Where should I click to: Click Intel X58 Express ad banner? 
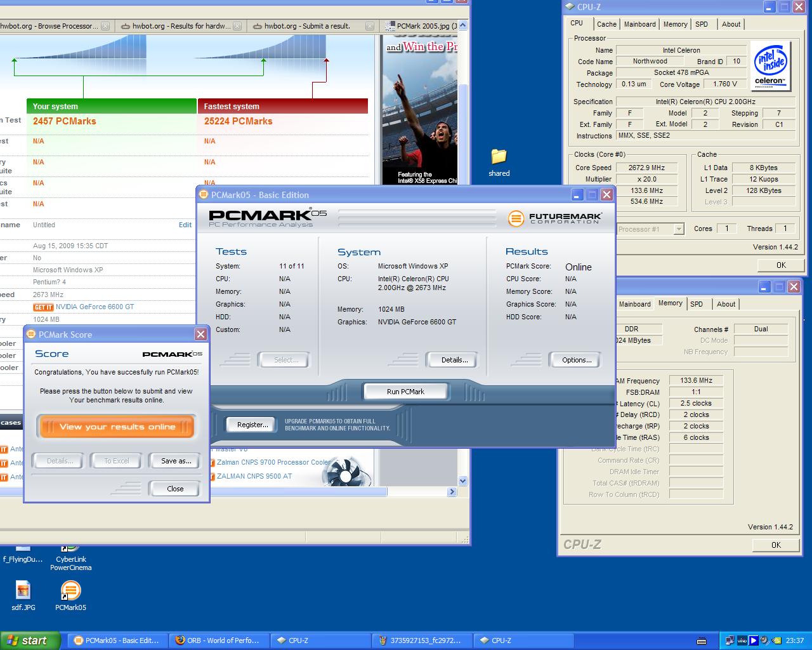point(419,109)
